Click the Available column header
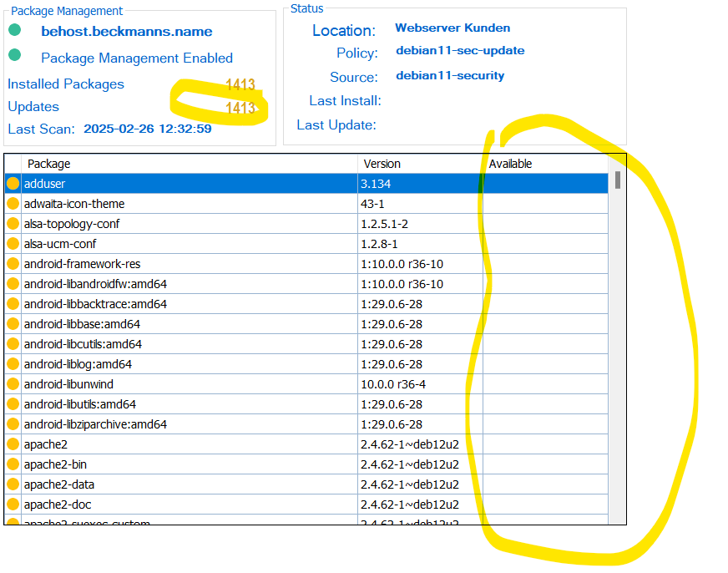Screen dimensions: 728x573 click(x=510, y=164)
